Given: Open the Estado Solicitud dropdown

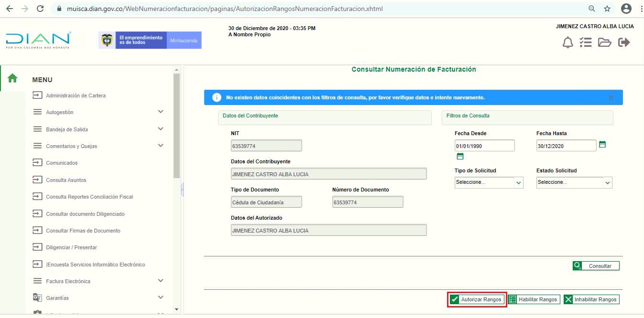Looking at the screenshot, I should point(574,182).
